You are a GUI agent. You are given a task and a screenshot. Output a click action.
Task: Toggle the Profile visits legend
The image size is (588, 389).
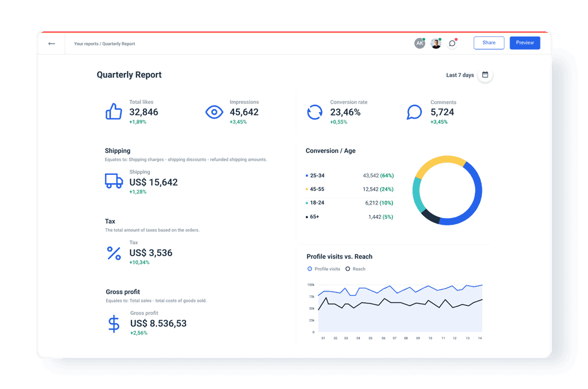pos(324,269)
